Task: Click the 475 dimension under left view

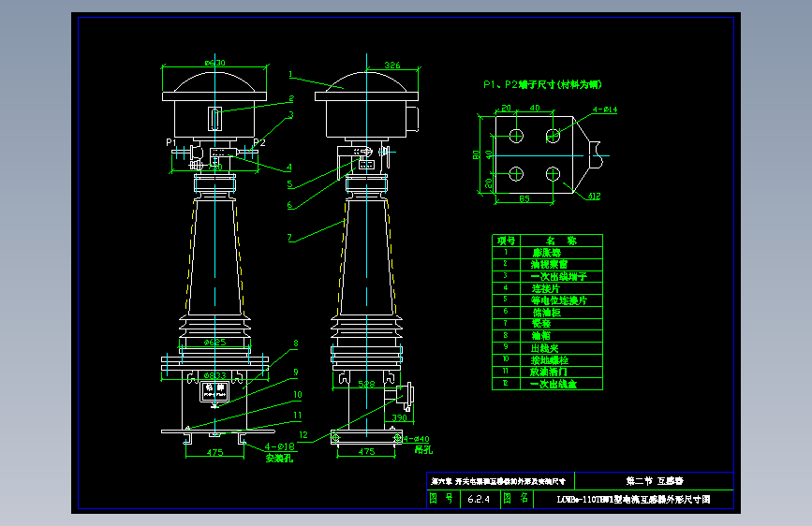Action: tap(214, 452)
